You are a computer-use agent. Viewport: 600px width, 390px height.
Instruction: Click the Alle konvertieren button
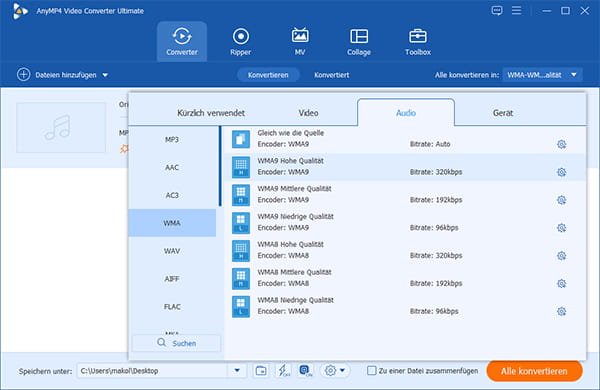pos(535,371)
